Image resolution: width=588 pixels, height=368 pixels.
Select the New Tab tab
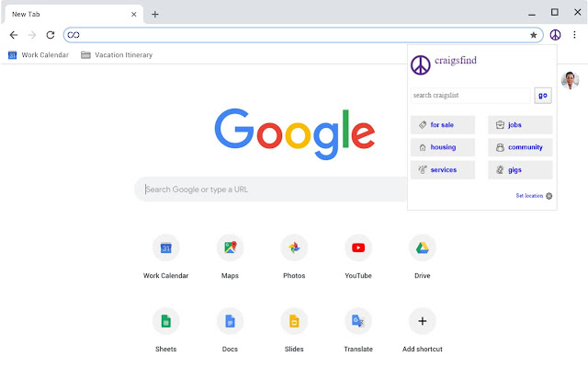point(73,15)
